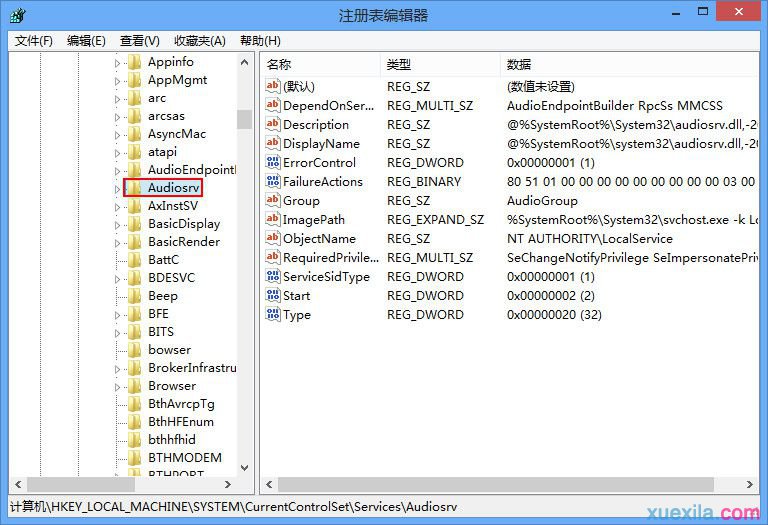
Task: Click the RequiredPrivileges value string icon
Action: pyautogui.click(x=272, y=257)
